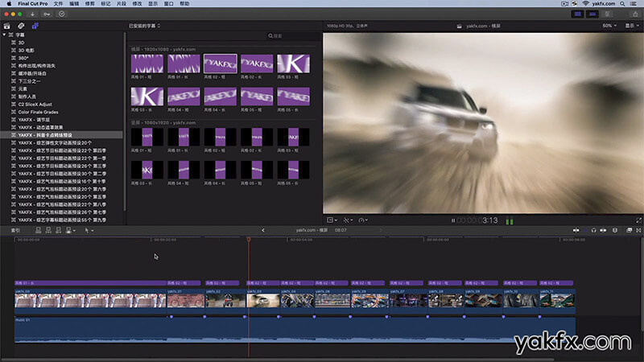Image resolution: width=644 pixels, height=362 pixels.
Task: Open the clip trimming effects dropdown in viewer
Action: [348, 220]
